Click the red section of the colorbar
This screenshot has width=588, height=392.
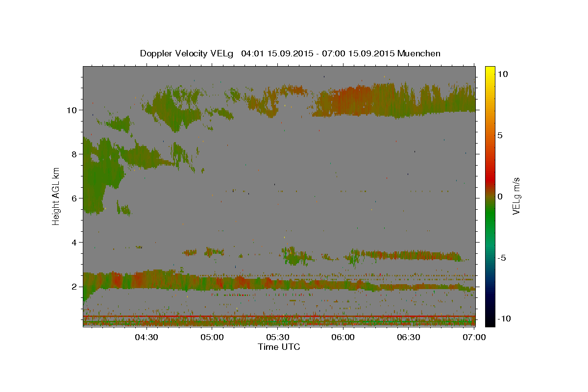(490, 179)
